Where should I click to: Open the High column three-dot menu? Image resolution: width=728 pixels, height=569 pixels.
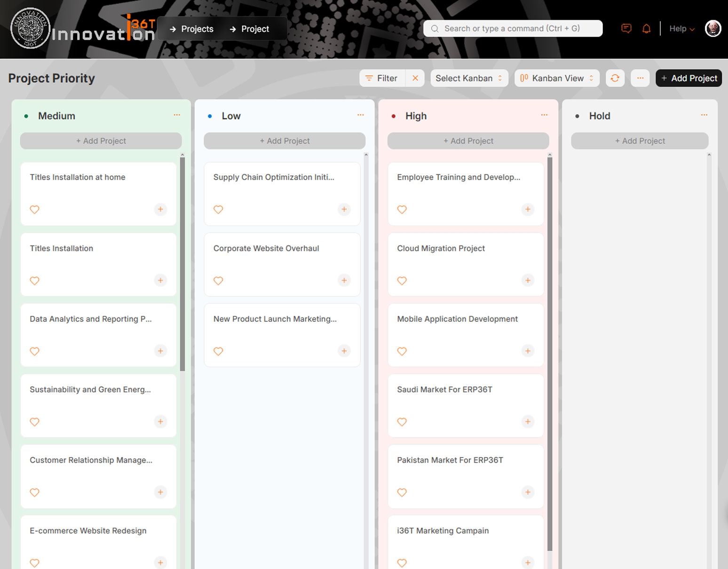click(544, 115)
